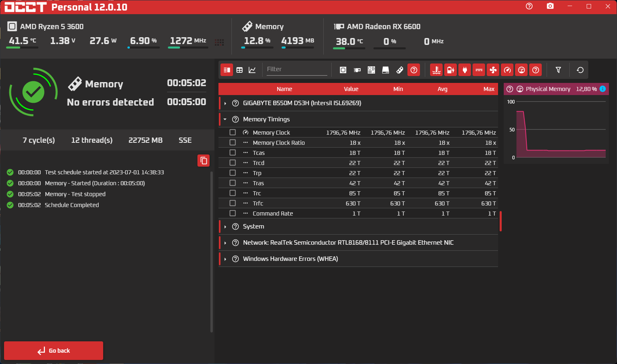Toggle the temperature sensors filter icon
This screenshot has height=364, width=617.
436,70
